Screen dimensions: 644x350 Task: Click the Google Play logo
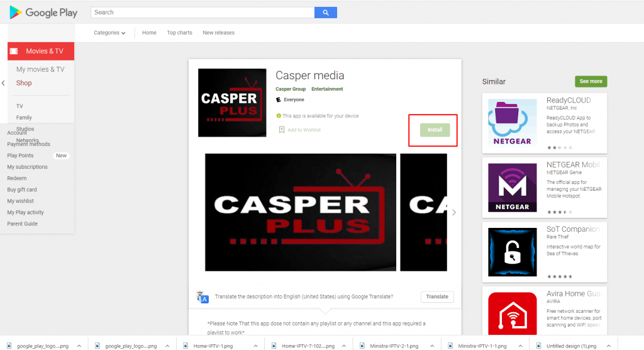(x=43, y=13)
